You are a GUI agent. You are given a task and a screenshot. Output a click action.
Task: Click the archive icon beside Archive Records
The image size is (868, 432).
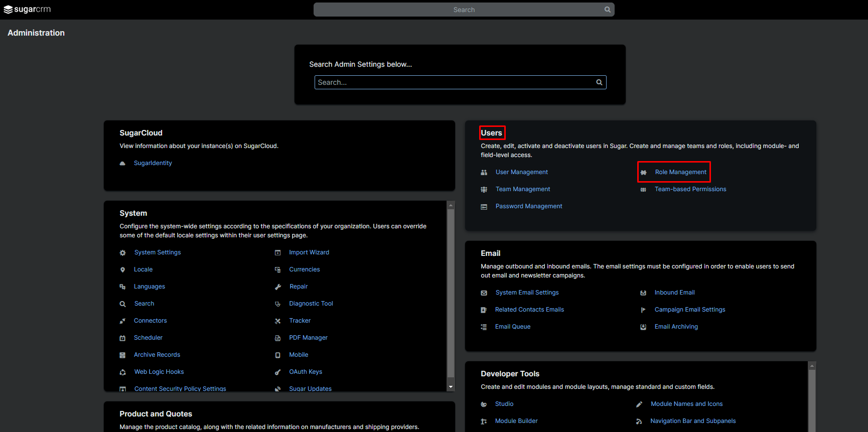pos(122,355)
